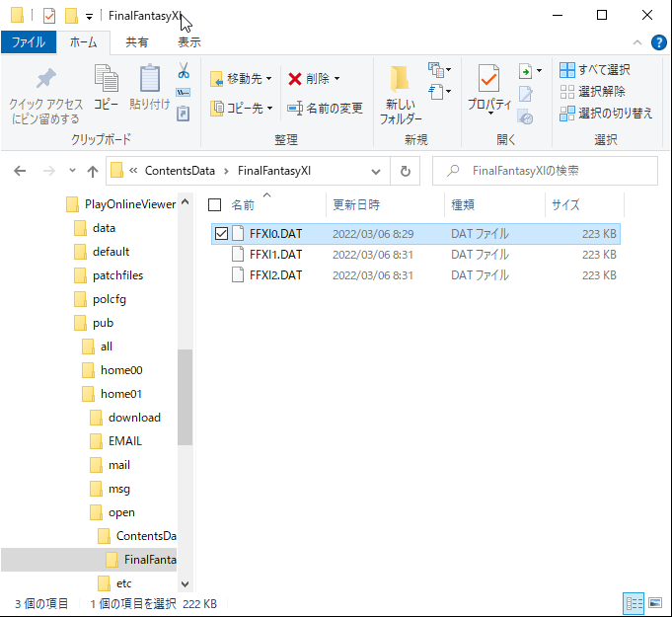Open the File (ファイル) tab

tap(29, 42)
